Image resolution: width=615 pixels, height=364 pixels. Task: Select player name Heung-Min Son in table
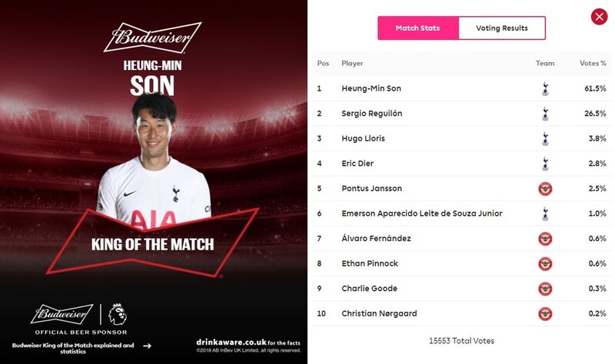pyautogui.click(x=371, y=88)
